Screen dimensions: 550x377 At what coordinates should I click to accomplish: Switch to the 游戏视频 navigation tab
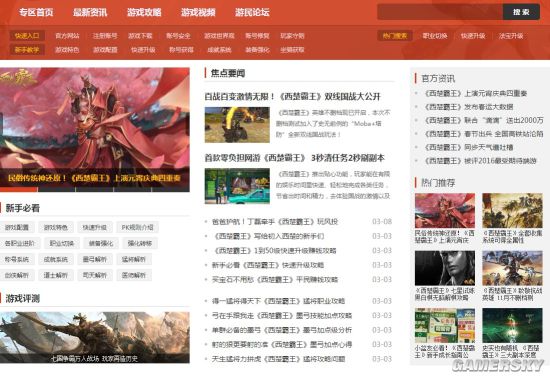click(198, 12)
